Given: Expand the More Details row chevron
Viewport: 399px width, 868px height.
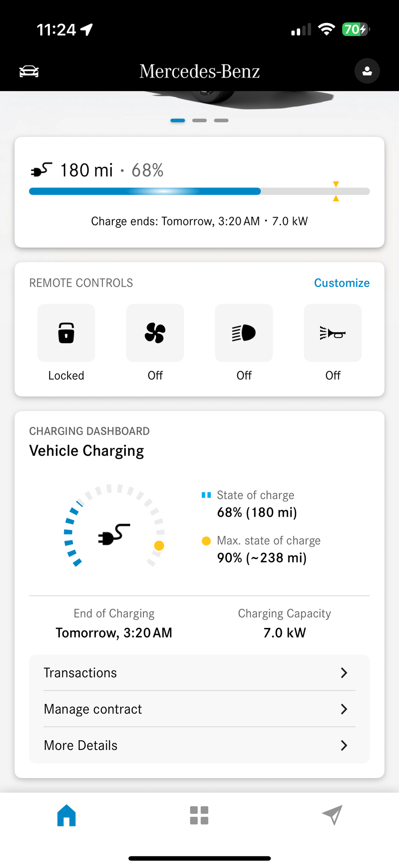Looking at the screenshot, I should [344, 746].
